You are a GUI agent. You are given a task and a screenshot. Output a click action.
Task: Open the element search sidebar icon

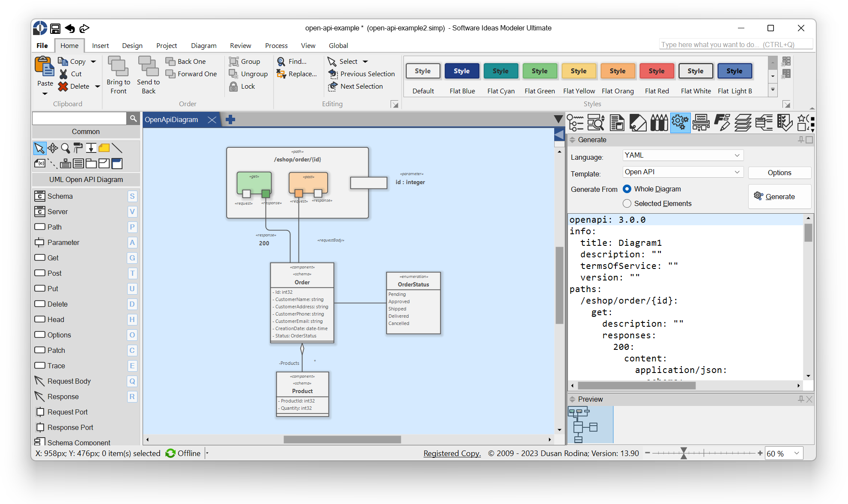click(x=596, y=123)
